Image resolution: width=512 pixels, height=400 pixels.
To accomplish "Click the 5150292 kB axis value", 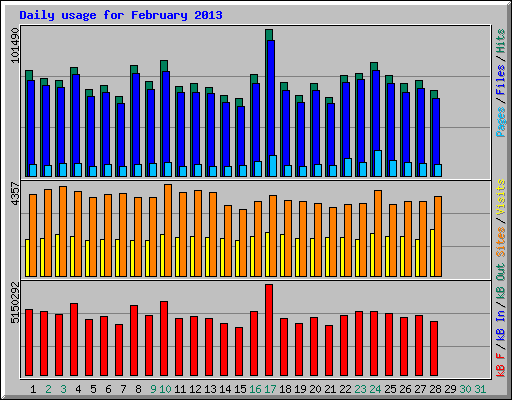I will point(15,303).
